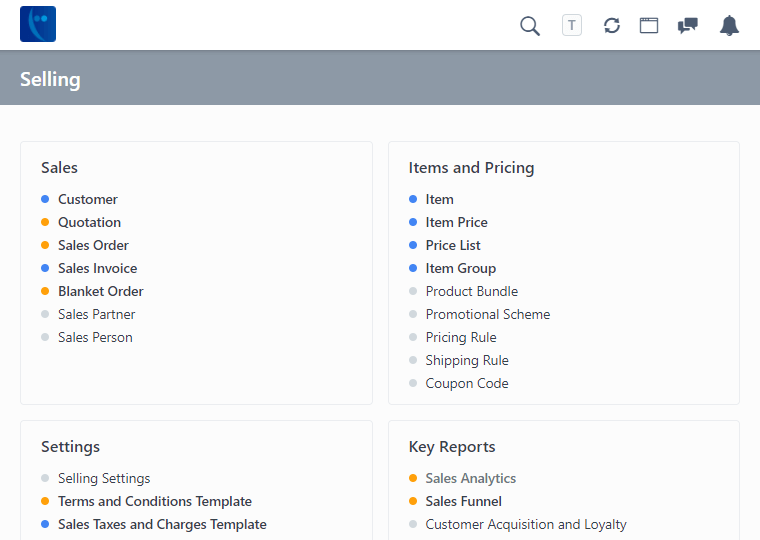Image resolution: width=760 pixels, height=540 pixels.
Task: Click the T shortcut icon in navbar
Action: [572, 26]
